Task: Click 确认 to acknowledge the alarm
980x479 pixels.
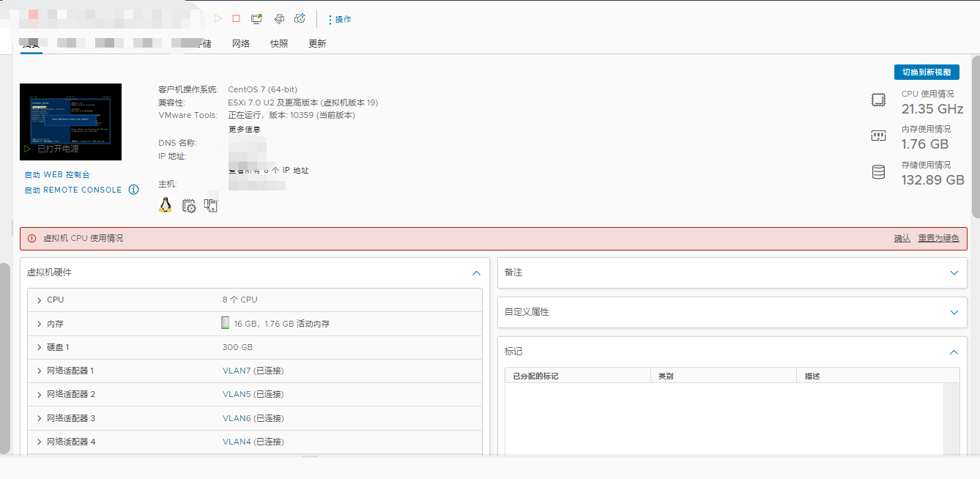Action: point(902,238)
